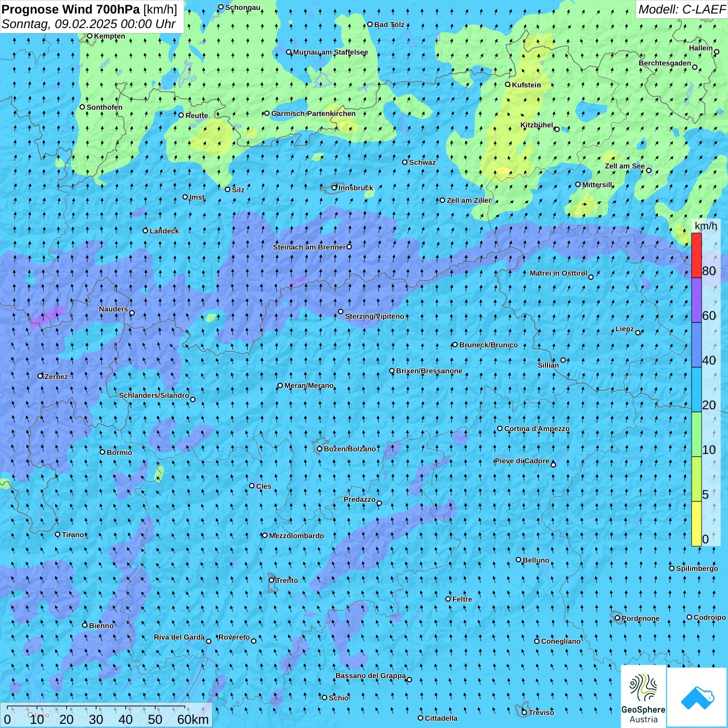
Task: Click the 'Sillian' label
Action: [548, 365]
